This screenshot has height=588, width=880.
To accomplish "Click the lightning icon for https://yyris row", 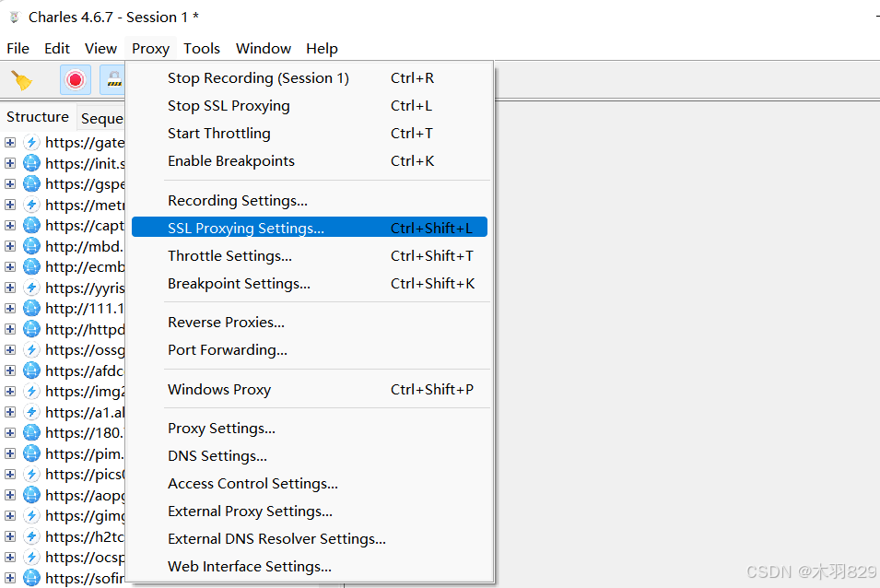I will [32, 288].
